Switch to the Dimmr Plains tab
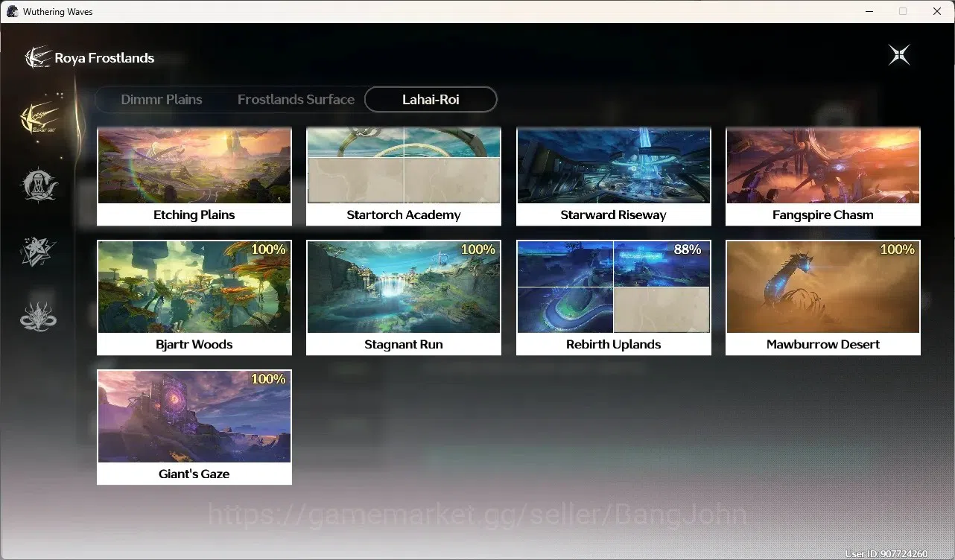955x560 pixels. pyautogui.click(x=162, y=99)
